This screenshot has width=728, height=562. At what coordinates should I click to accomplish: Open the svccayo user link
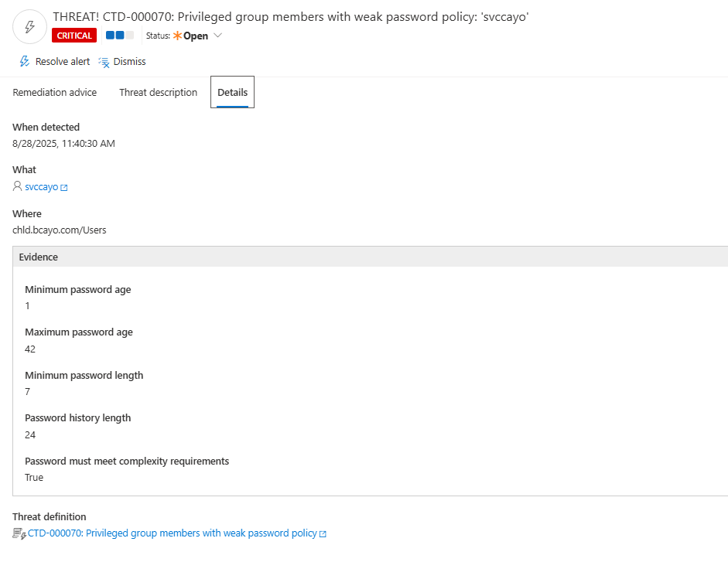[x=41, y=187]
